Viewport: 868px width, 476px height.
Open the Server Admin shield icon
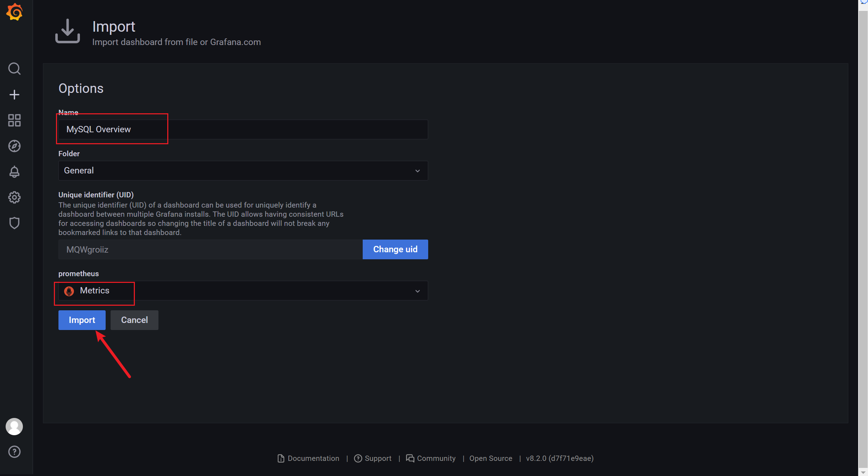point(14,223)
